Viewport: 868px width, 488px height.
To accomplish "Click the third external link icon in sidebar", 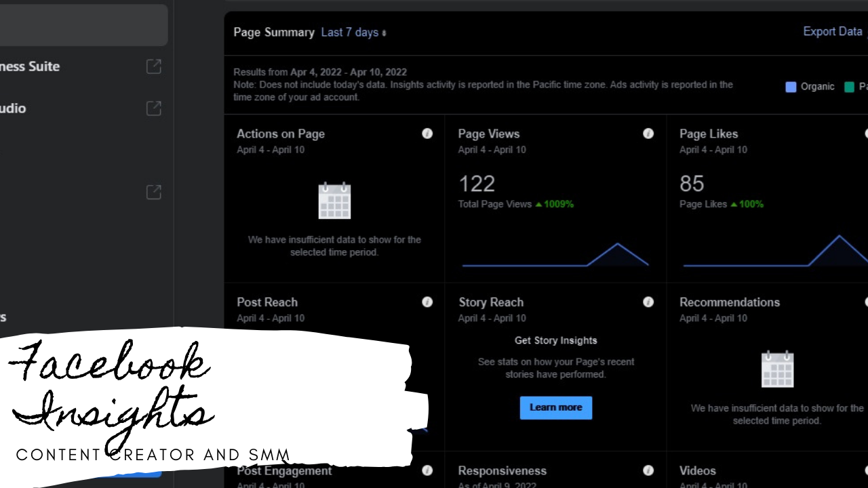I will (x=154, y=192).
